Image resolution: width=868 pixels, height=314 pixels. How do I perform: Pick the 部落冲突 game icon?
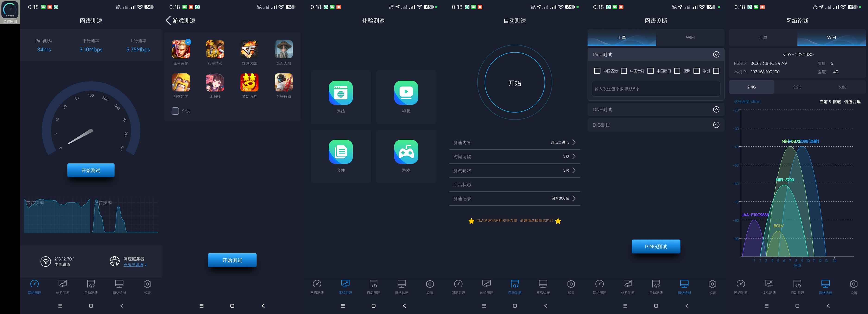(x=181, y=82)
